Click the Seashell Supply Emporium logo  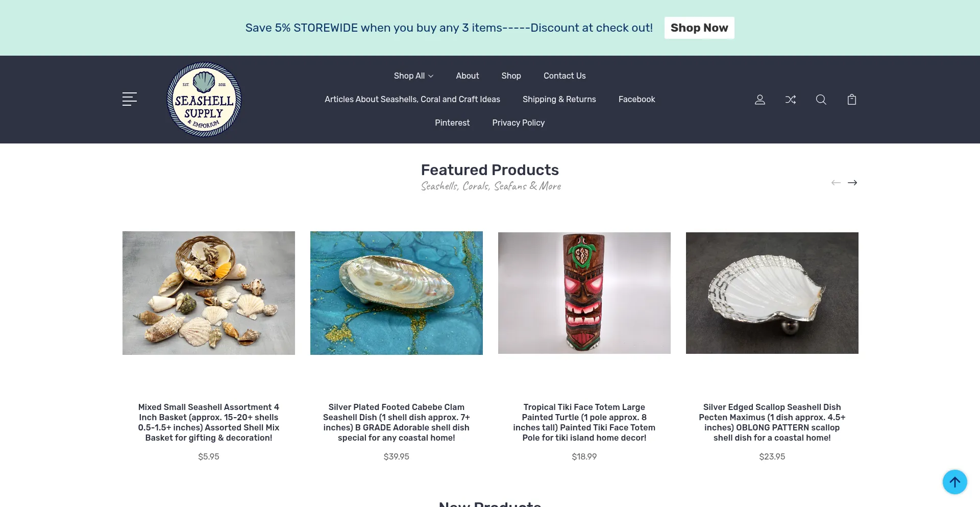[204, 100]
